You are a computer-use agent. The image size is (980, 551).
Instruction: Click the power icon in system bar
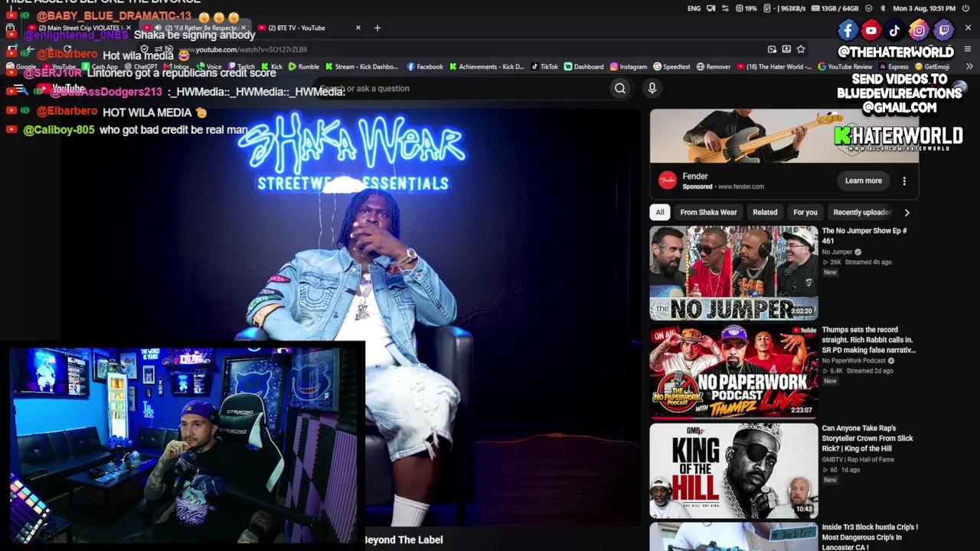click(965, 8)
